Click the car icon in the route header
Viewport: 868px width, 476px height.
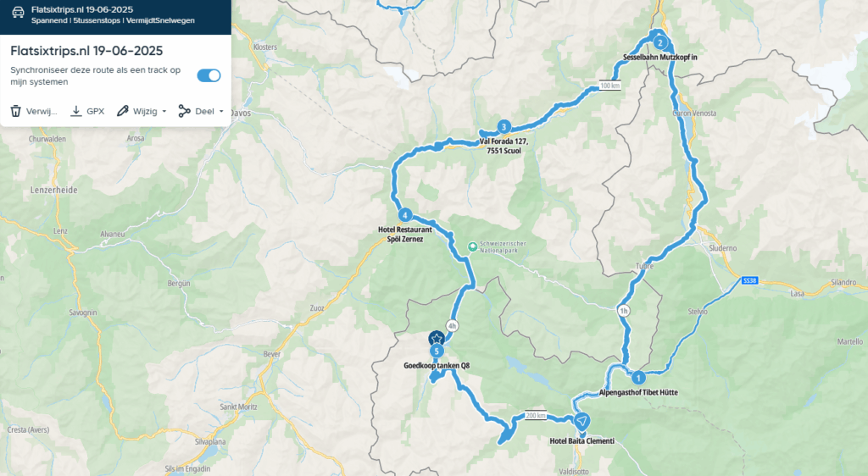(18, 14)
